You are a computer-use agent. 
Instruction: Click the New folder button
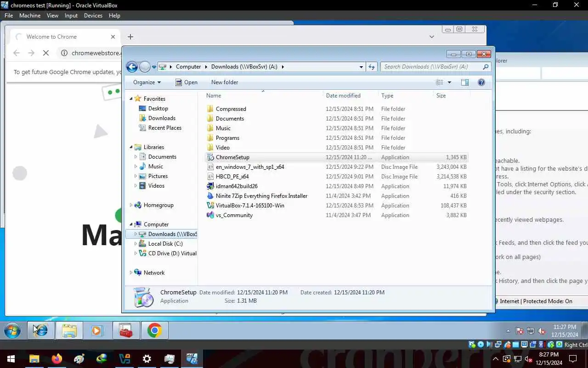tap(225, 82)
